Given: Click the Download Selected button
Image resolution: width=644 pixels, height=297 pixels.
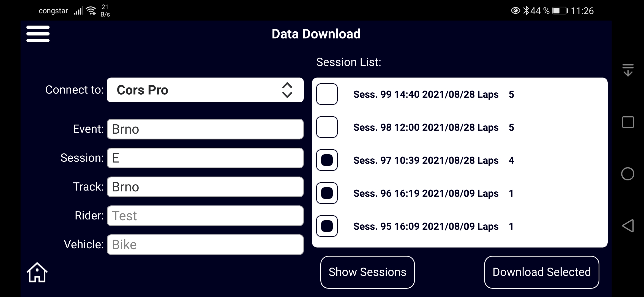Looking at the screenshot, I should [542, 272].
